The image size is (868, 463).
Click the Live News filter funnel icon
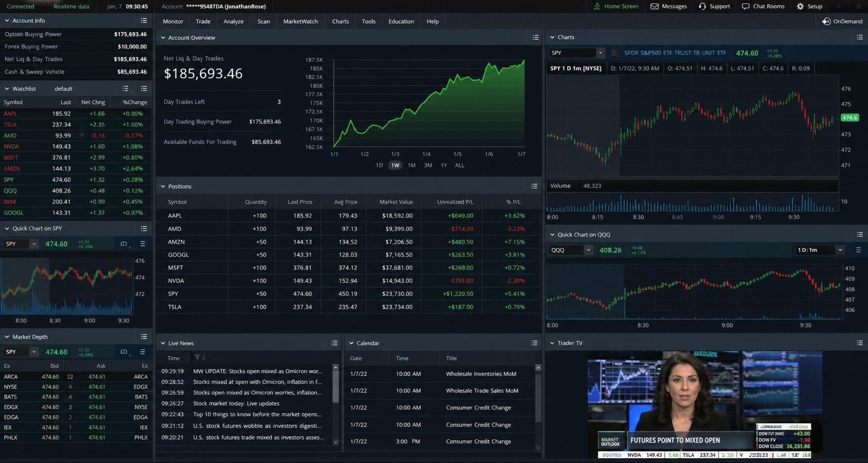coord(197,357)
